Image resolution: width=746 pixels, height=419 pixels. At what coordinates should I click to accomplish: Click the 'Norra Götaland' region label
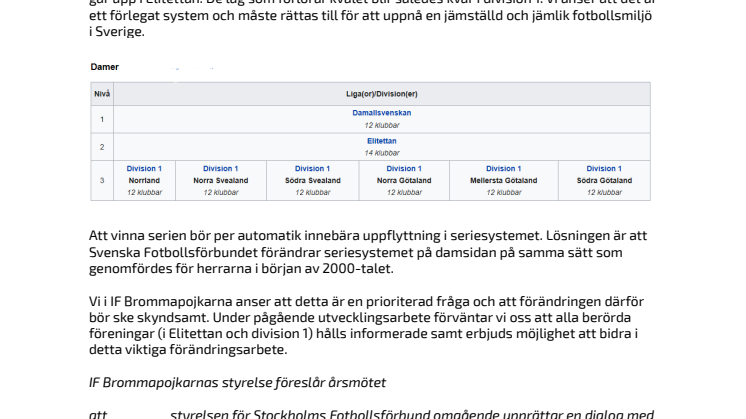tap(404, 180)
